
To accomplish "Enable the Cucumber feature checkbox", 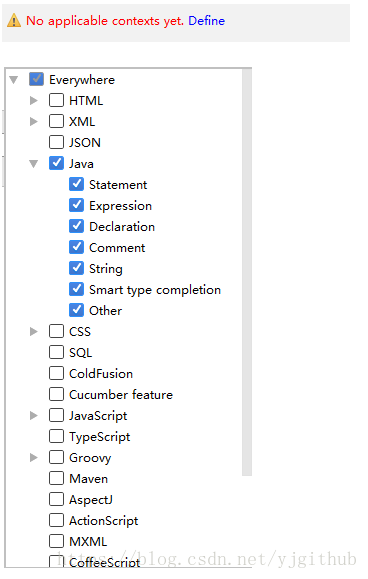I will tap(56, 394).
